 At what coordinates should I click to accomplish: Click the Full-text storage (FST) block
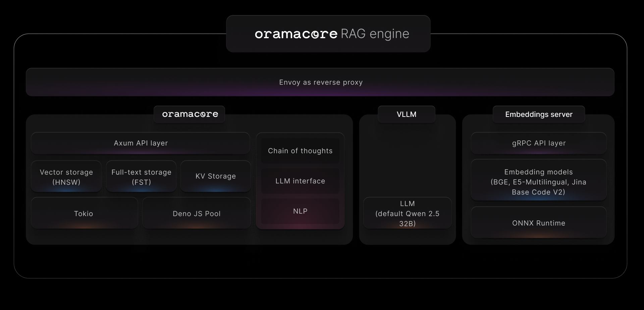pos(141,177)
